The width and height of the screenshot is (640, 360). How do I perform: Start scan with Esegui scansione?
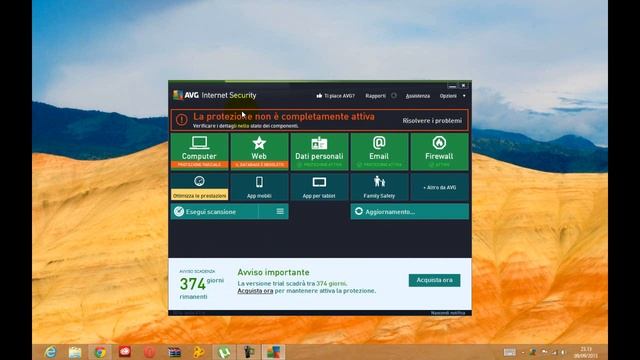point(214,211)
